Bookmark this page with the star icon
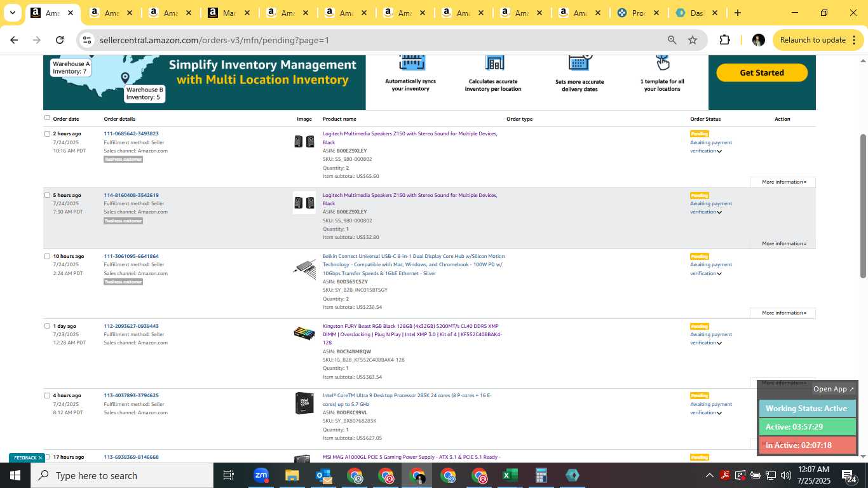 [693, 40]
